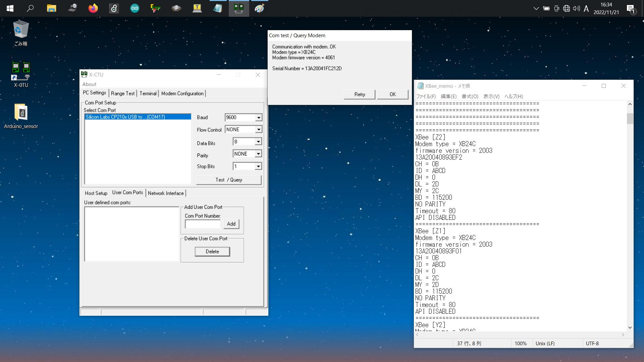Open File Explorer taskbar icon
The height and width of the screenshot is (362, 644).
(x=51, y=8)
